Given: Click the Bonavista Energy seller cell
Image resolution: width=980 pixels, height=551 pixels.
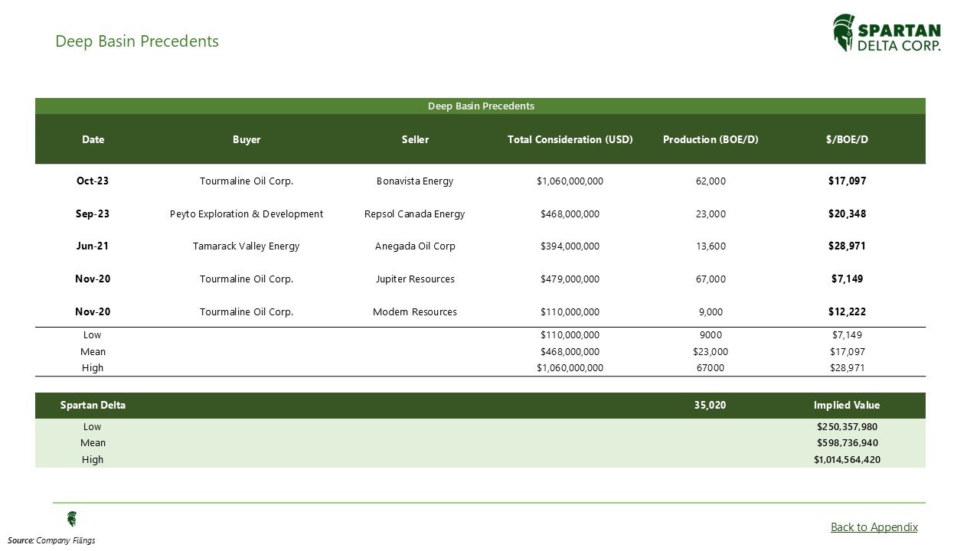Looking at the screenshot, I should 415,181.
